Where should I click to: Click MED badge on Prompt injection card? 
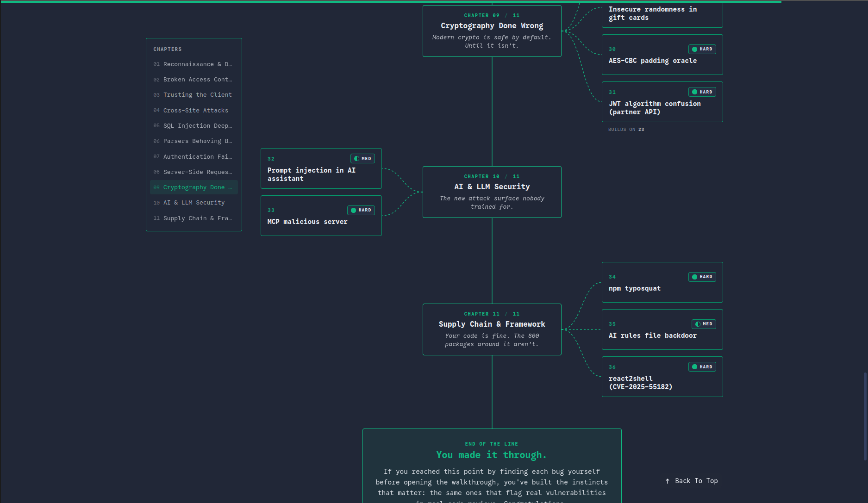click(x=362, y=159)
